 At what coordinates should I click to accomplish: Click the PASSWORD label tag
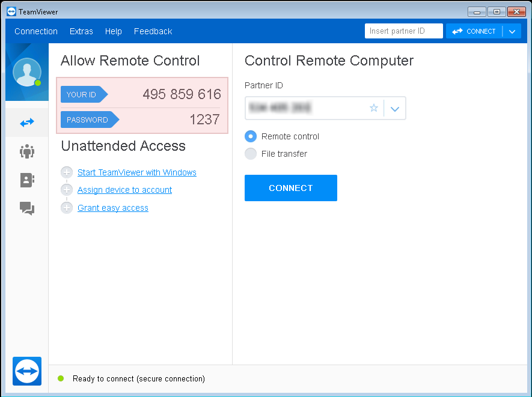[x=90, y=120]
